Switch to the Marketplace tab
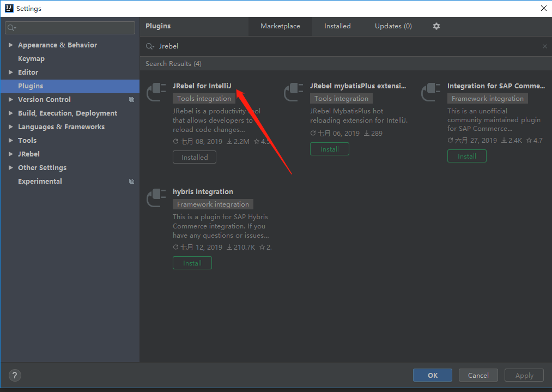Image resolution: width=552 pixels, height=392 pixels. (x=280, y=26)
